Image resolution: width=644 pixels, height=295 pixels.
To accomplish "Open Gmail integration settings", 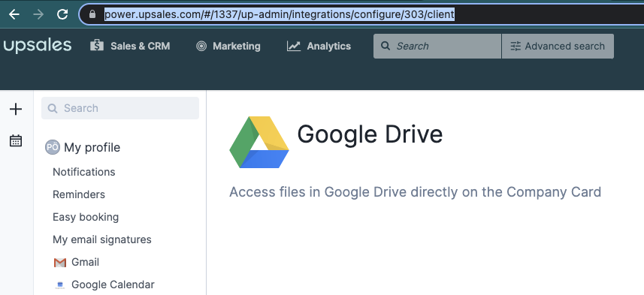I will (85, 262).
